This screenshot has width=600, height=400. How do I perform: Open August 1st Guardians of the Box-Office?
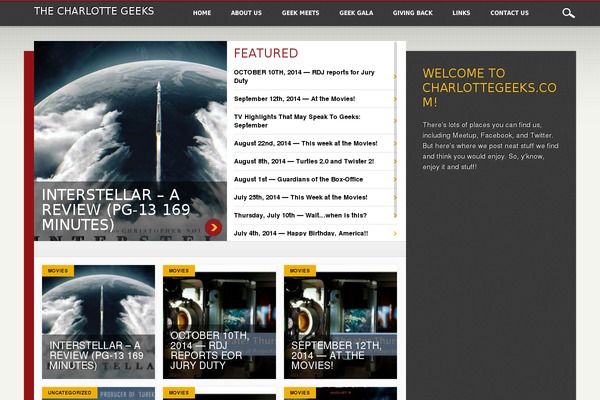pyautogui.click(x=298, y=180)
